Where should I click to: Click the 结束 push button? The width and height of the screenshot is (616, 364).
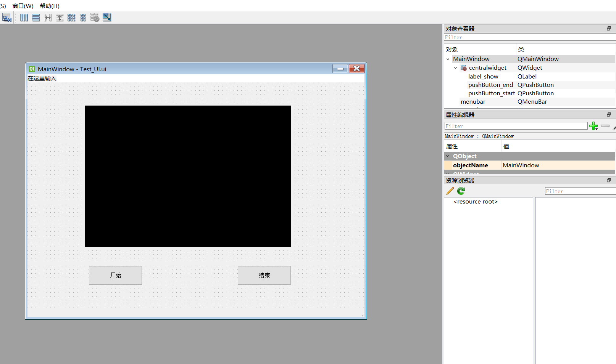click(264, 275)
